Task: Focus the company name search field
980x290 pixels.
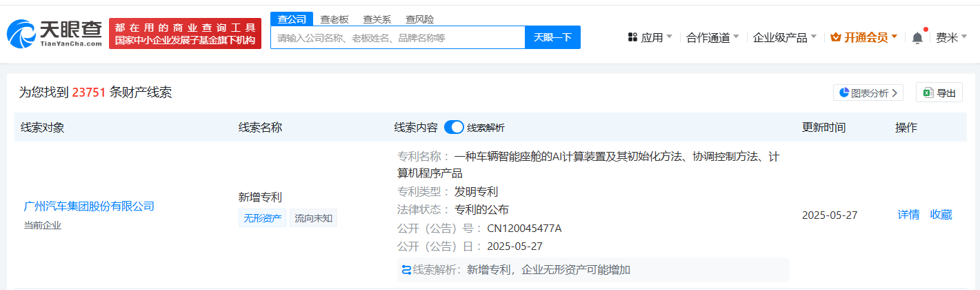Action: 398,37
